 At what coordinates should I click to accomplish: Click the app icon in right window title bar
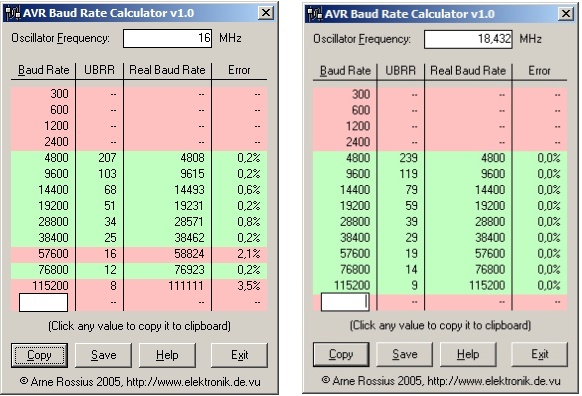click(x=314, y=14)
